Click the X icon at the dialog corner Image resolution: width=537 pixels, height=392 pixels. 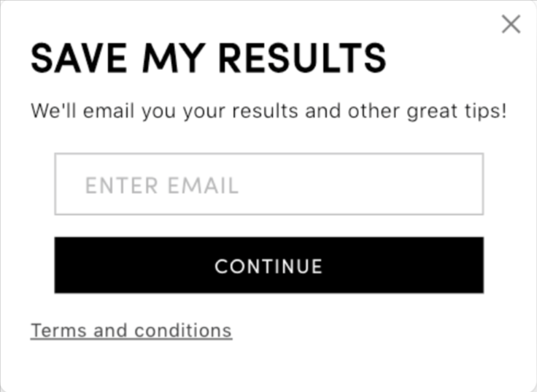(511, 24)
